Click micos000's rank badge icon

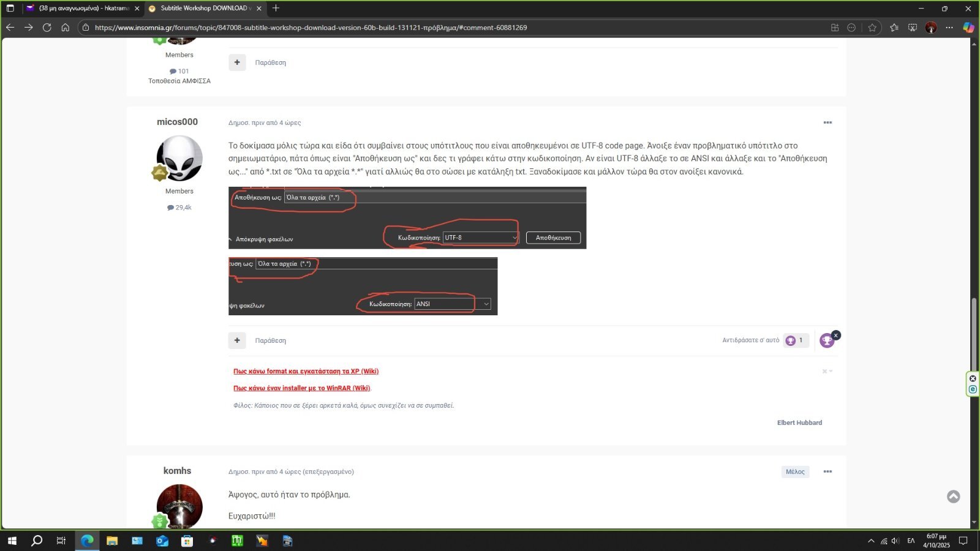[x=160, y=173]
